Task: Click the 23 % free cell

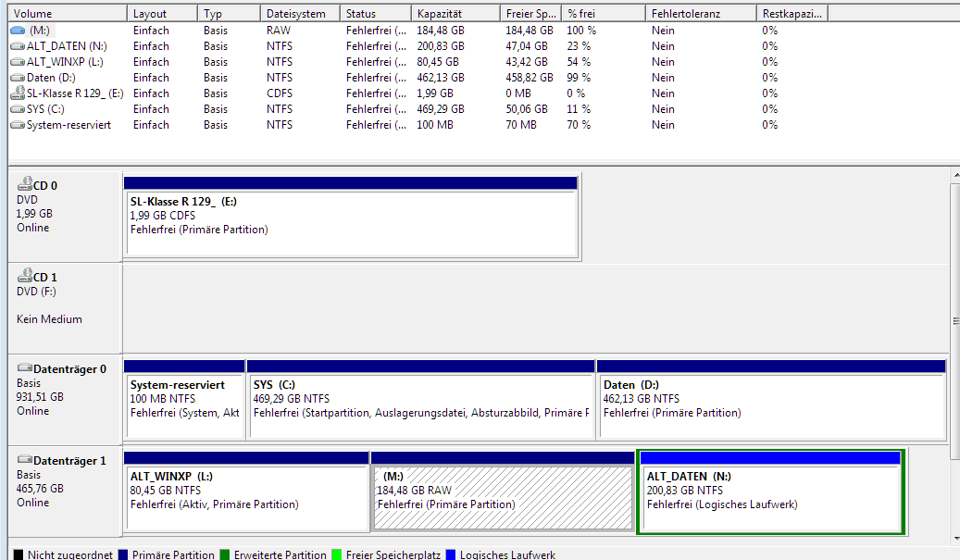Action: pyautogui.click(x=579, y=46)
